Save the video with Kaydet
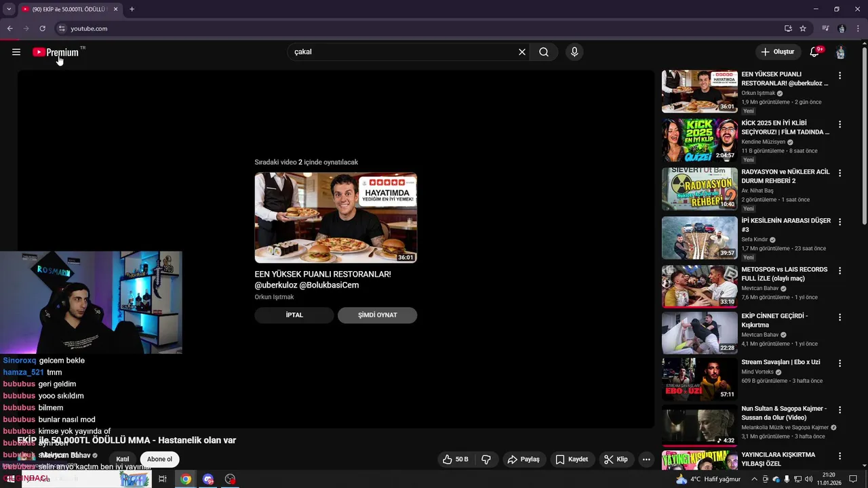Screen dimensions: 868x488 pos(572,460)
